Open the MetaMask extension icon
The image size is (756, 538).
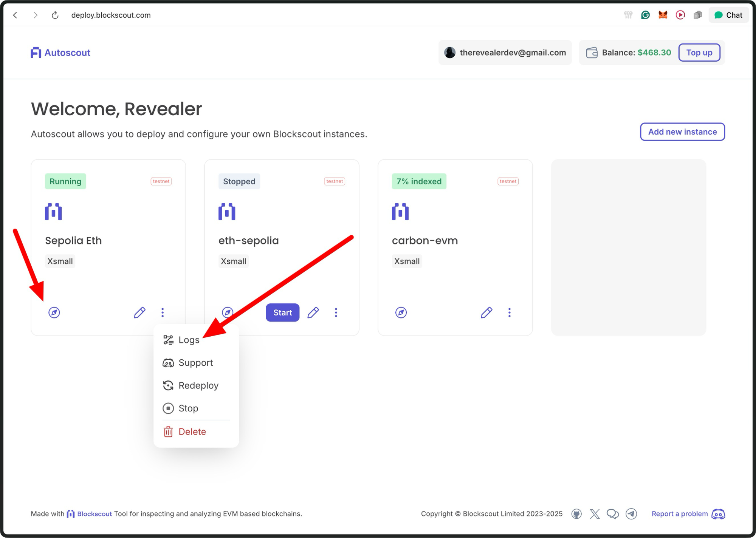[662, 15]
